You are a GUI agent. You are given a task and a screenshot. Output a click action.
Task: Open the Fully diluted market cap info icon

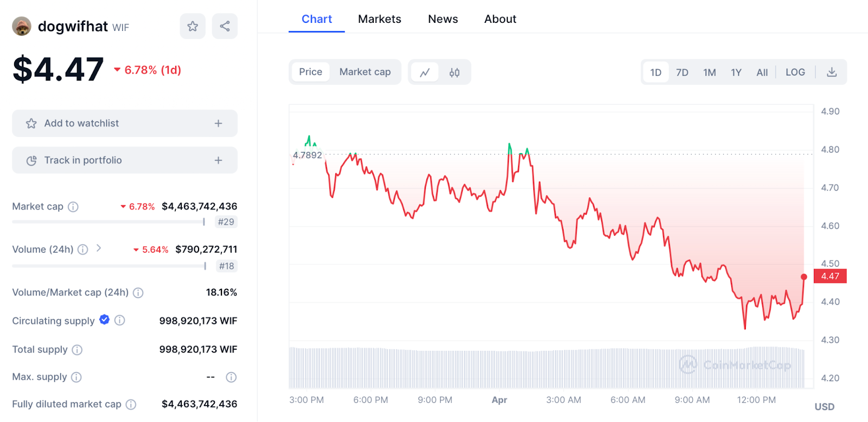[x=131, y=404]
